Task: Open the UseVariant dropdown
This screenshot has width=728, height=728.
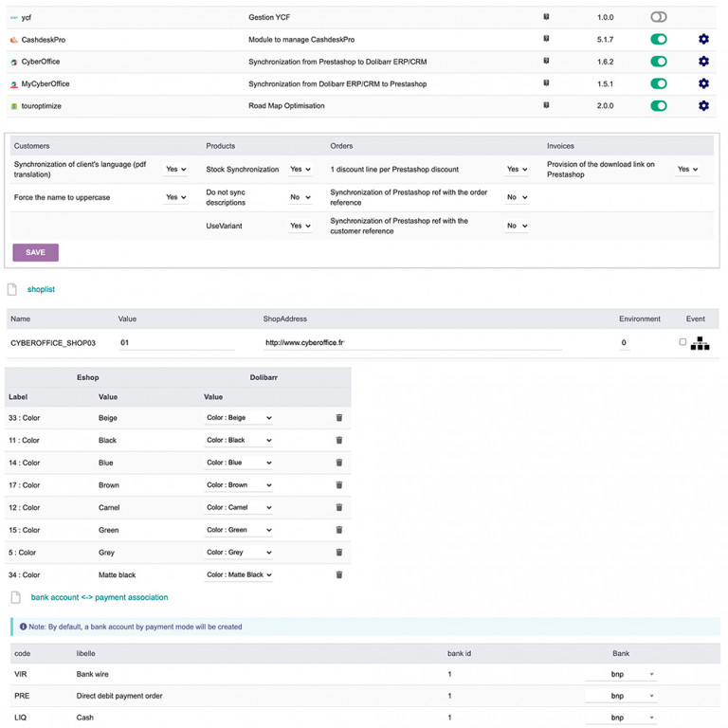Action: (x=300, y=227)
